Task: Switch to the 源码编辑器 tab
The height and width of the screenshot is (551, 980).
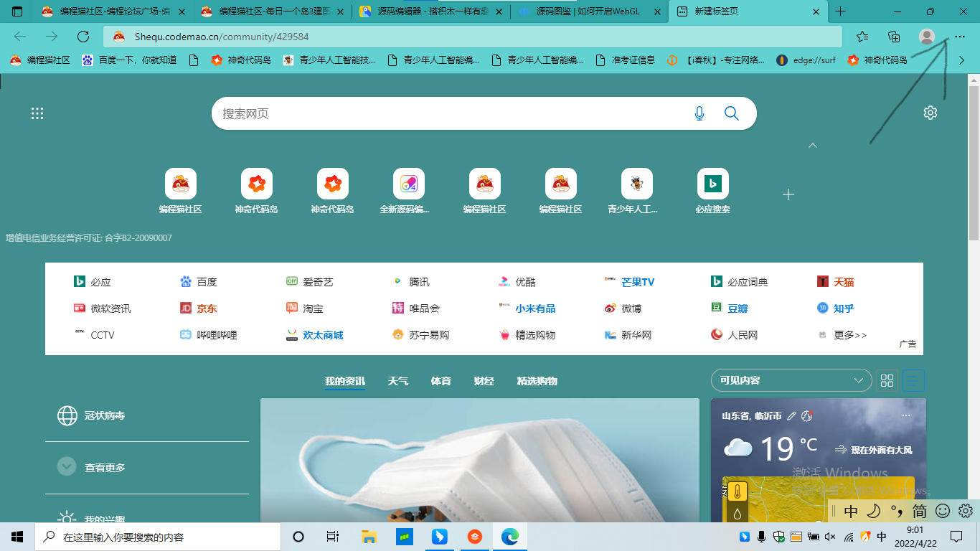Action: 432,11
